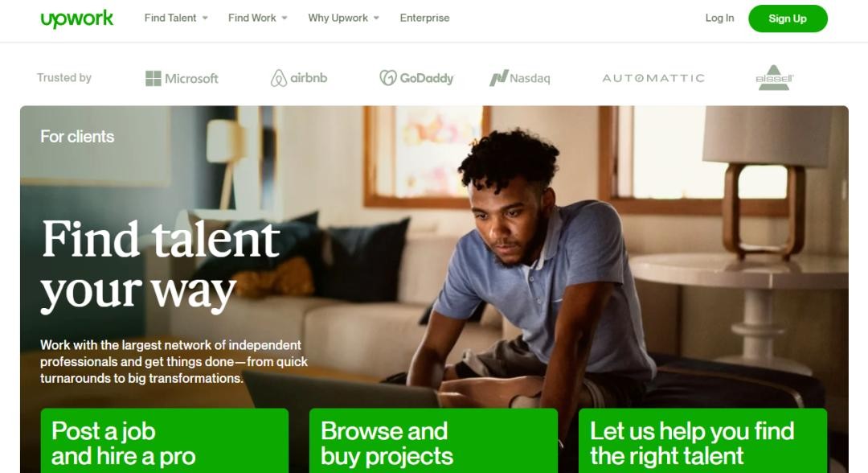This screenshot has height=473, width=868.
Task: Open the Why Upwork menu
Action: tap(338, 19)
